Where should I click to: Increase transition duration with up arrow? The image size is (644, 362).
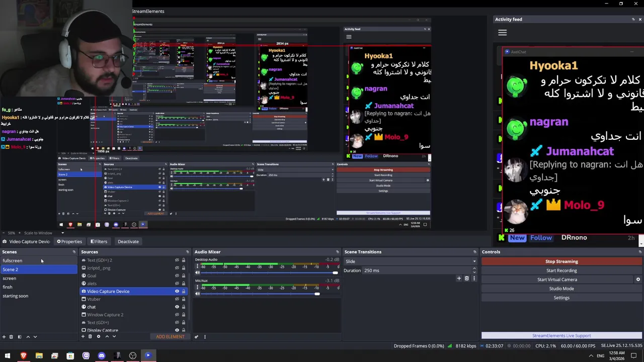point(474,268)
